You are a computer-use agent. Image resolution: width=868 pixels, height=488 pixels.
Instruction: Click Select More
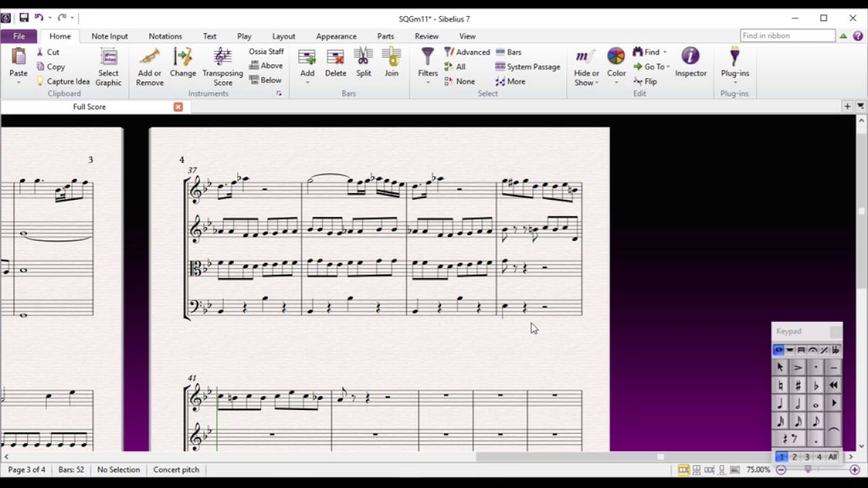tap(510, 81)
